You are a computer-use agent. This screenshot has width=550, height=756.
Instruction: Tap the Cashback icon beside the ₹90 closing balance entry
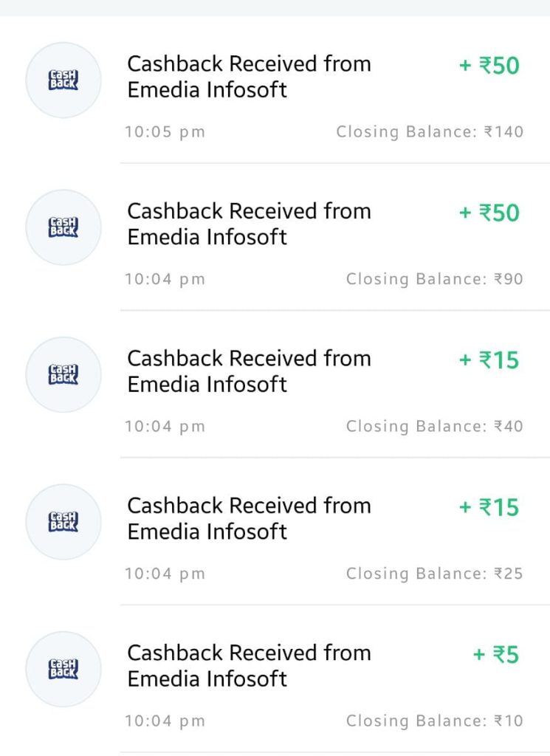coord(63,227)
